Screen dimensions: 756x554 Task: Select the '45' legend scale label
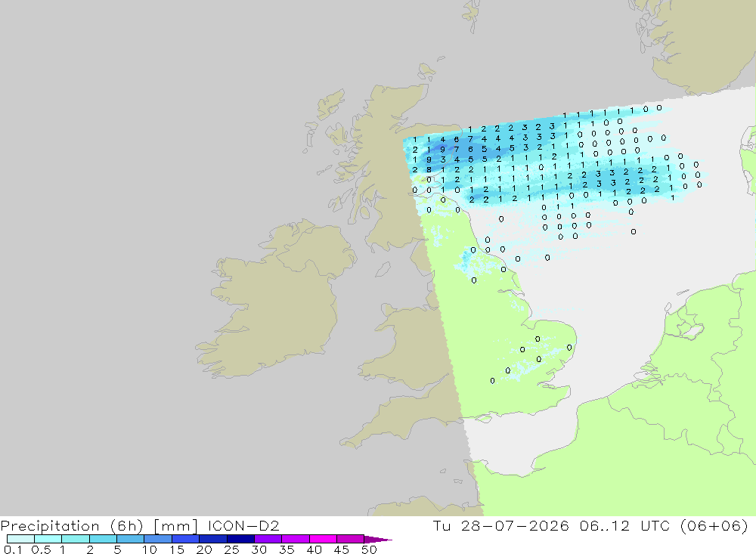point(342,549)
